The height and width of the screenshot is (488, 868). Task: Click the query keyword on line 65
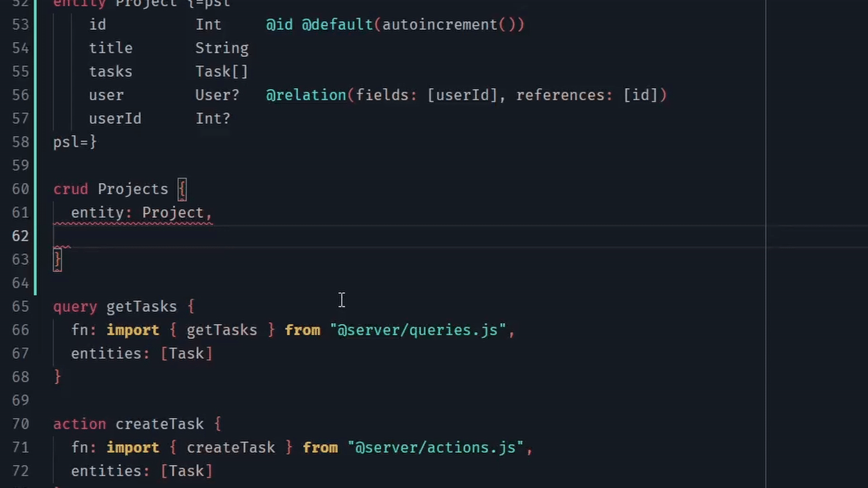[x=75, y=306]
